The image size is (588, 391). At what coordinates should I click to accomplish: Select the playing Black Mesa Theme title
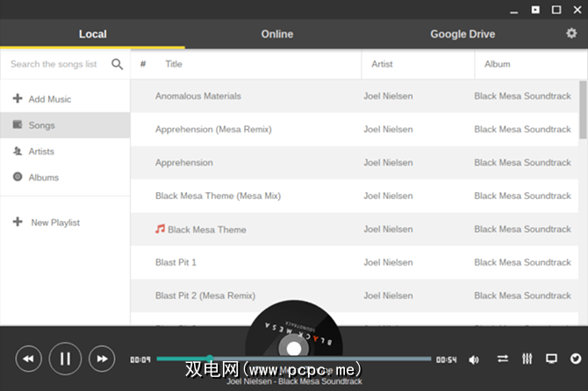click(x=206, y=230)
